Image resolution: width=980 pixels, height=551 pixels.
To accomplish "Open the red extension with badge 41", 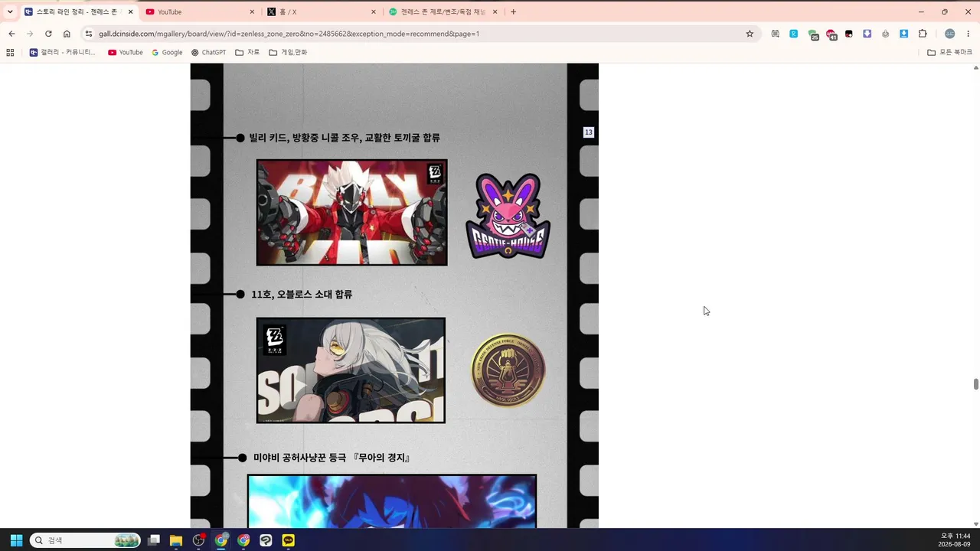I will (x=831, y=34).
